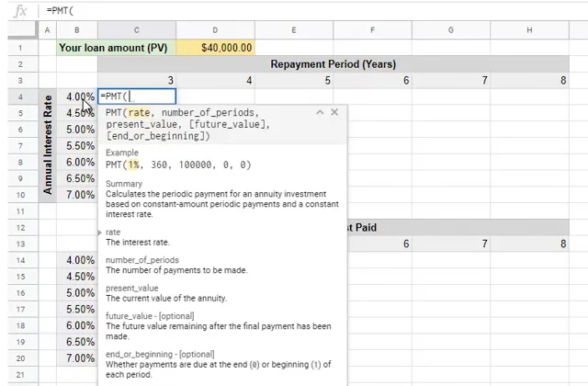
Task: Click the 'Annual Interest Rate' vertical label
Action: 48,145
